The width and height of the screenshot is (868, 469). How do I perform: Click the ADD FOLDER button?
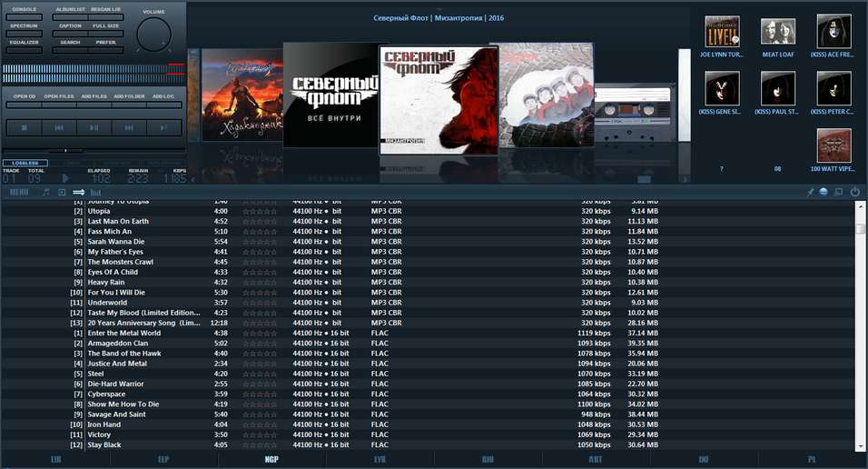pos(128,105)
